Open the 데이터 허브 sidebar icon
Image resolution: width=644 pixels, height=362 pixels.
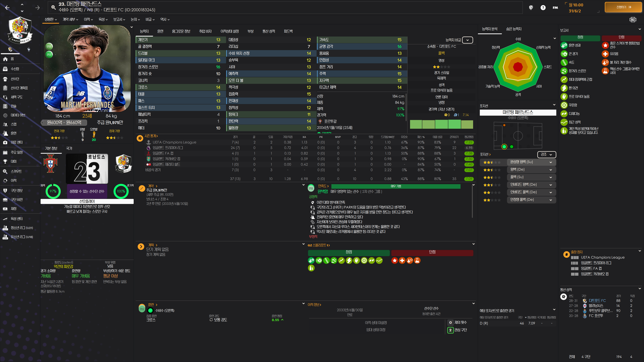[5, 115]
